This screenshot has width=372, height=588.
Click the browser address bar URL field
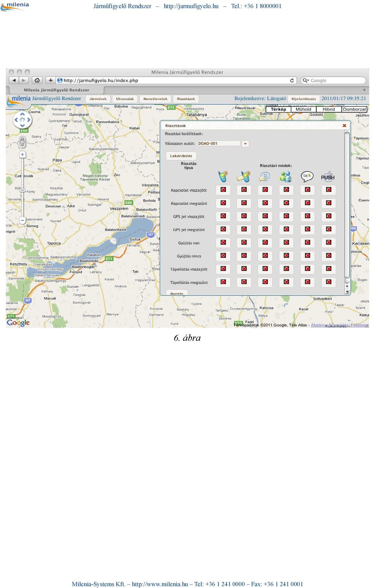(x=176, y=80)
